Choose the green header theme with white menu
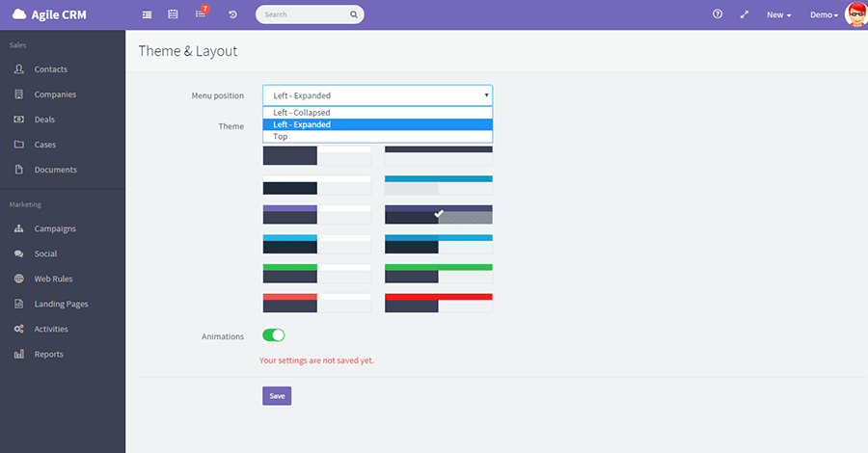 [x=316, y=274]
